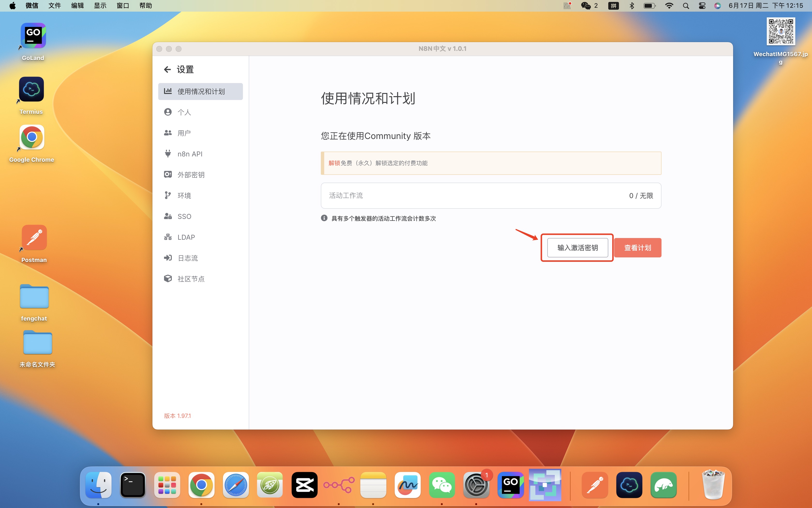Viewport: 812px width, 508px height.
Task: Select the WechatIMG1567.jpg file thumbnail
Action: point(781,31)
